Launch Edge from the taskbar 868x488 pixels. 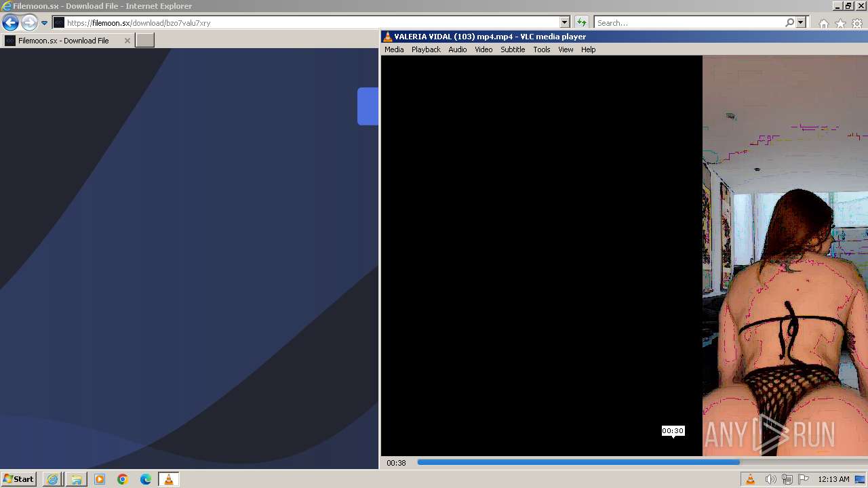[x=146, y=479]
